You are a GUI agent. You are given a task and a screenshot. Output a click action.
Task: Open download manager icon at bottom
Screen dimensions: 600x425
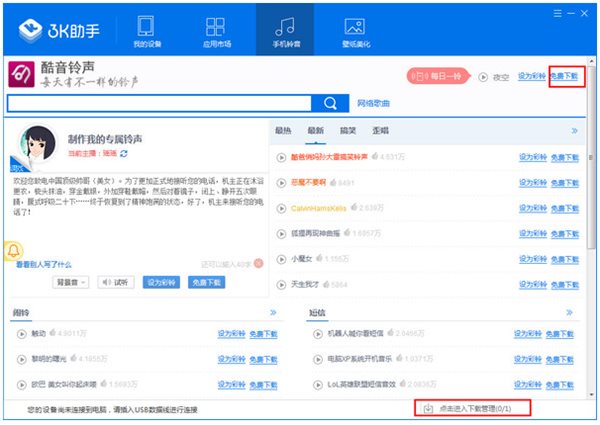(x=428, y=409)
